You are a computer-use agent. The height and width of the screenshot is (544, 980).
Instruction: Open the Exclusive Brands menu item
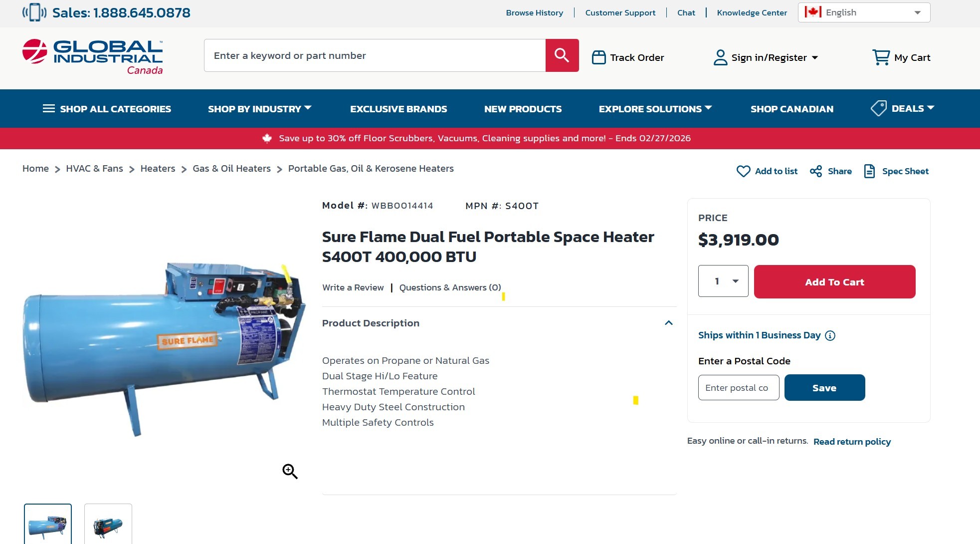[x=398, y=109]
